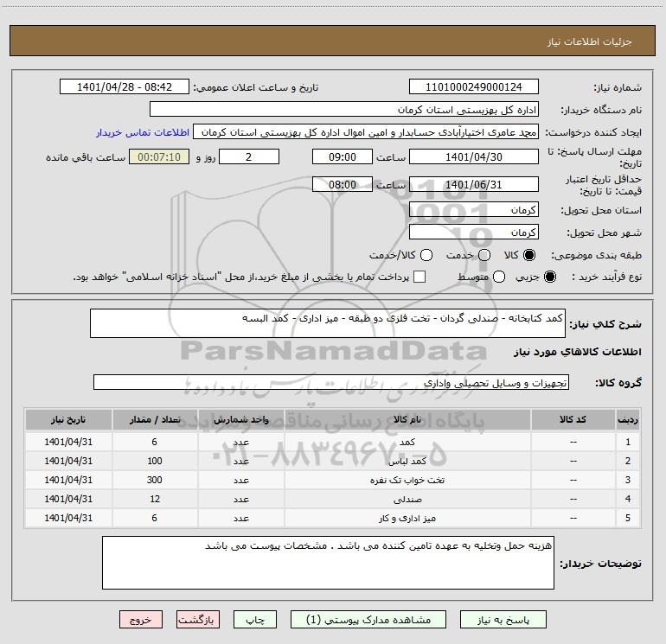Select the تخت خواب تک نفره row

[333, 480]
